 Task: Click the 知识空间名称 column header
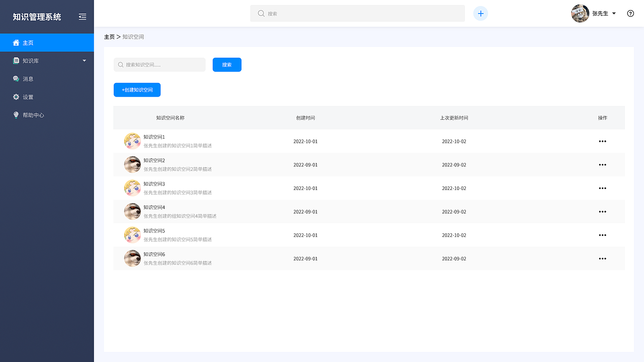[171, 118]
